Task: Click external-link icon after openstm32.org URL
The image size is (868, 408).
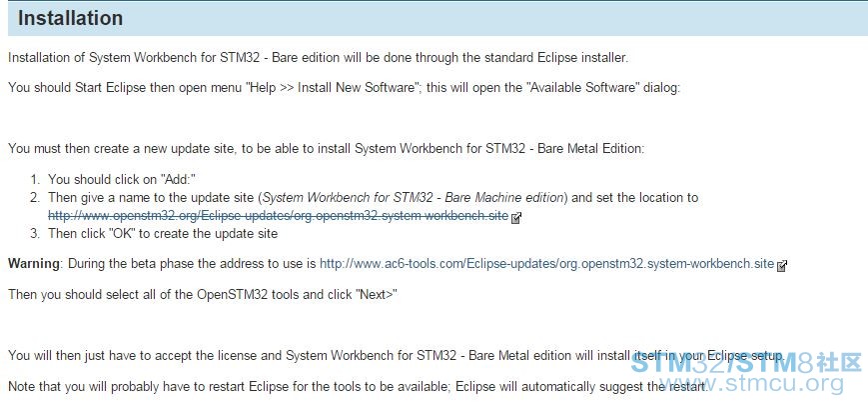Action: click(516, 218)
